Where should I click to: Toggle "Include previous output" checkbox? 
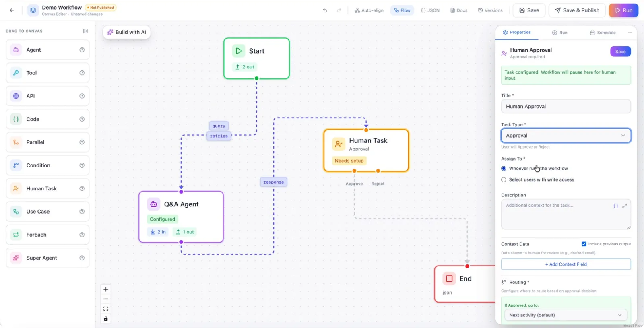pos(584,244)
